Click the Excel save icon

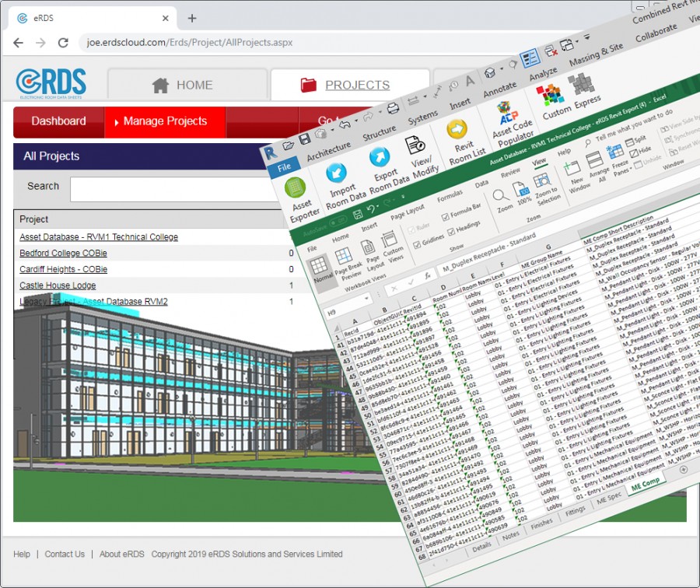coord(358,215)
